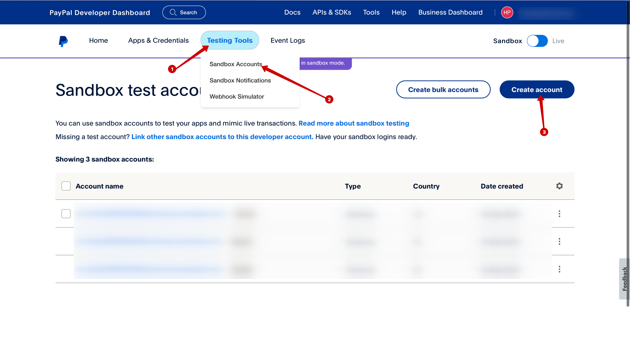Open the Event Logs tab

coord(288,40)
